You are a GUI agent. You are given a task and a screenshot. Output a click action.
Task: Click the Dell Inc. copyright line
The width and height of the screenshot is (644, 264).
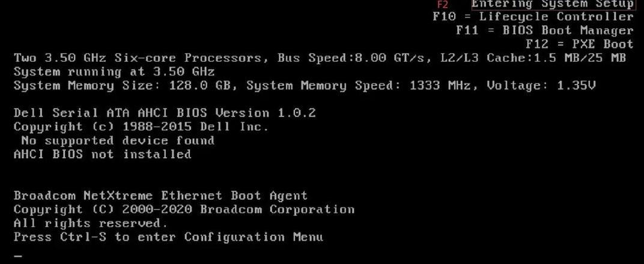pos(141,127)
